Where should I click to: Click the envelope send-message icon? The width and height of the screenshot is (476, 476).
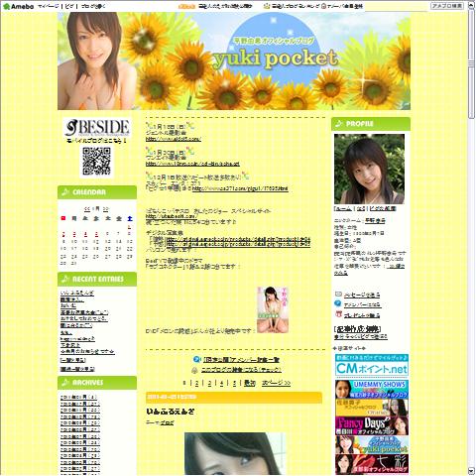(x=338, y=295)
